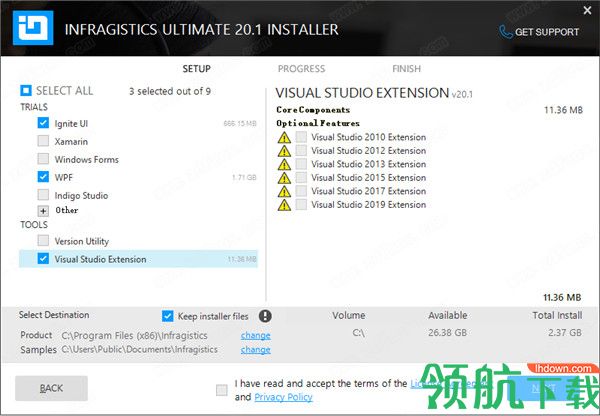Switch to the Progress step tab

click(x=302, y=69)
